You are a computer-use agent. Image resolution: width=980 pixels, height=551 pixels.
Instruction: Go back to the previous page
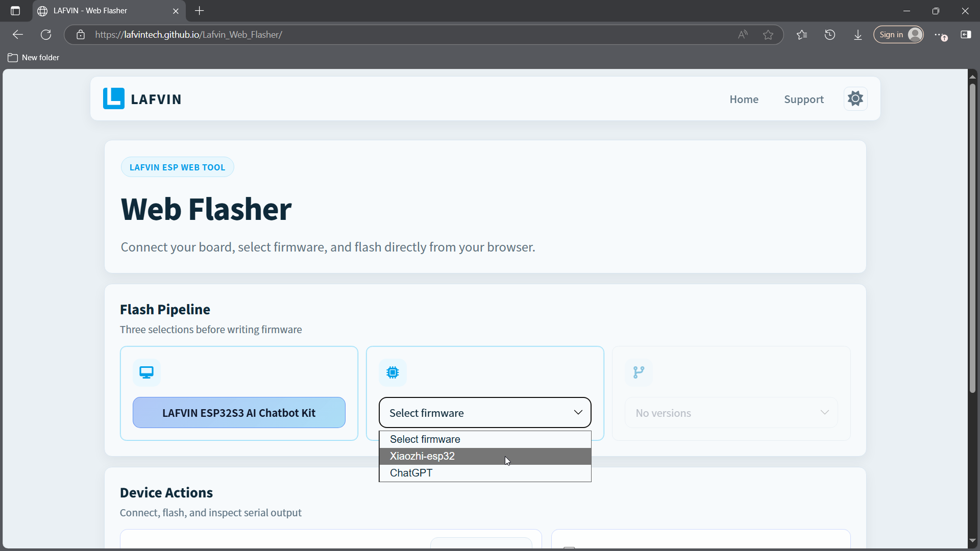(x=18, y=35)
